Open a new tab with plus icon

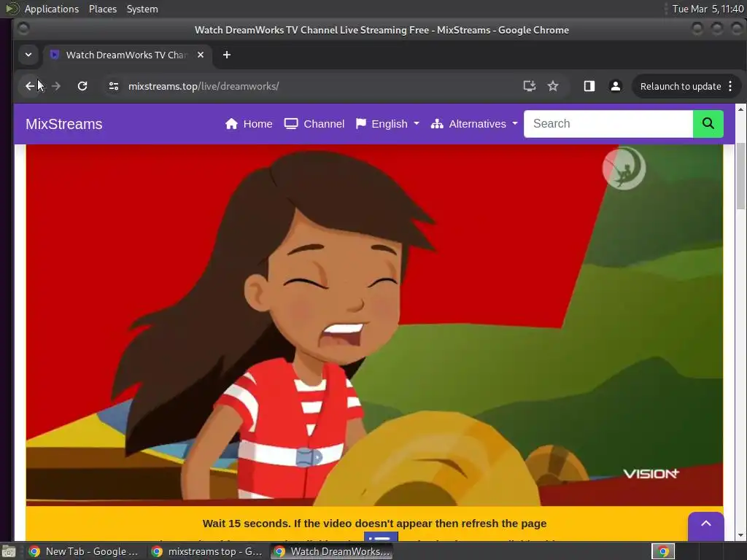click(227, 55)
